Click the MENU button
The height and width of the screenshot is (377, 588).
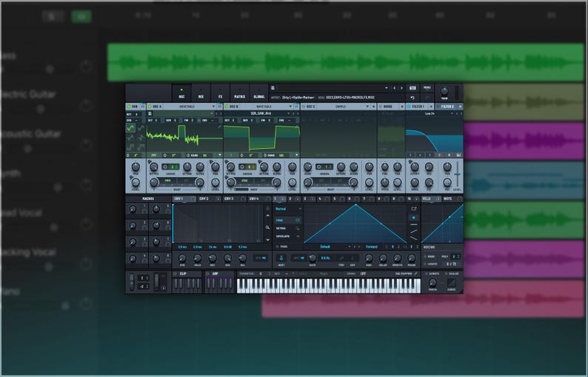point(427,88)
